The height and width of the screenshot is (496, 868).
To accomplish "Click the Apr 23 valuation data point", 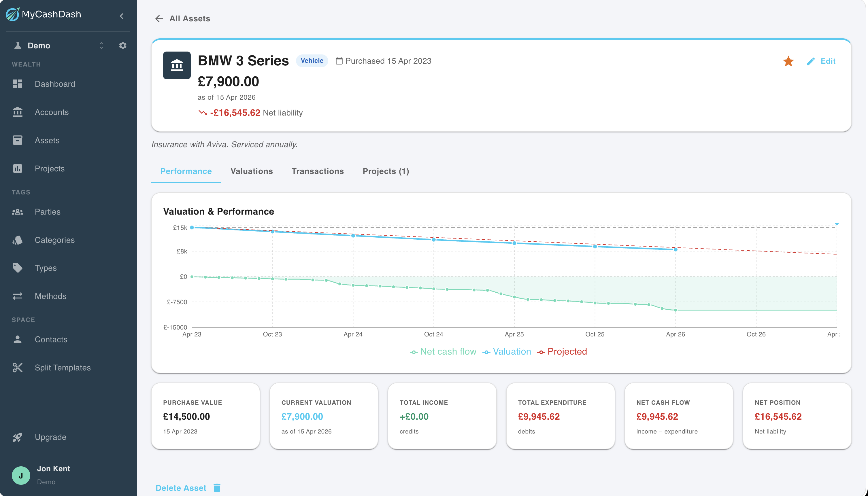I will pyautogui.click(x=192, y=228).
